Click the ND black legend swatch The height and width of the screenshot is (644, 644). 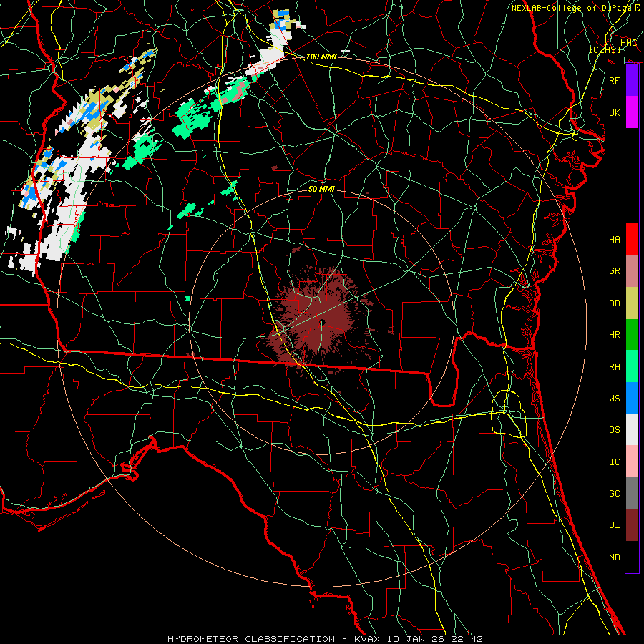tap(632, 557)
